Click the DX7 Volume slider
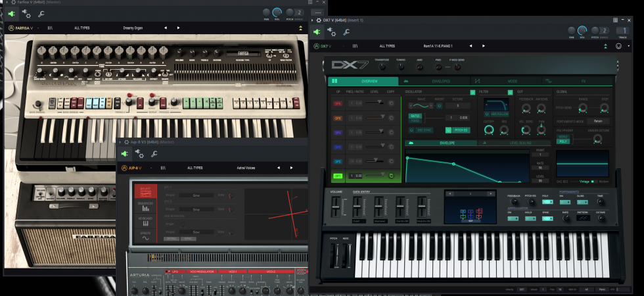Screen dimensions: 644x296 click(x=336, y=207)
